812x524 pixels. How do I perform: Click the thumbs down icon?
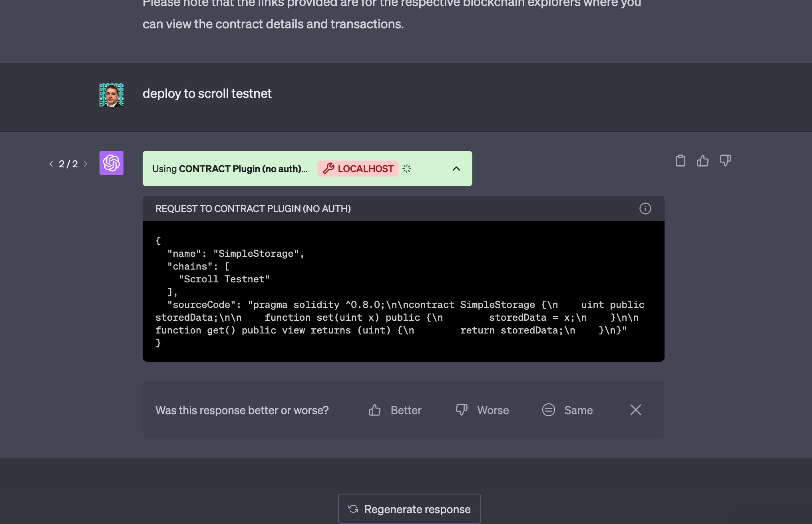tap(725, 161)
